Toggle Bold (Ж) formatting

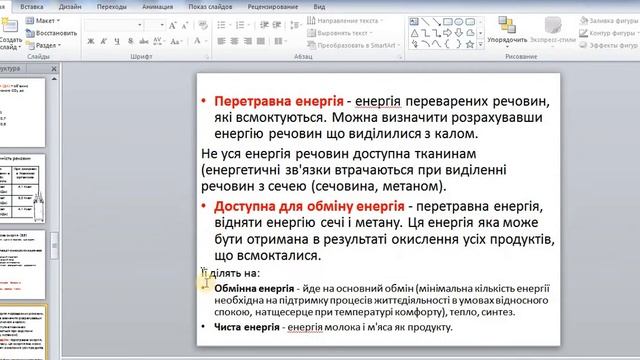(91, 41)
